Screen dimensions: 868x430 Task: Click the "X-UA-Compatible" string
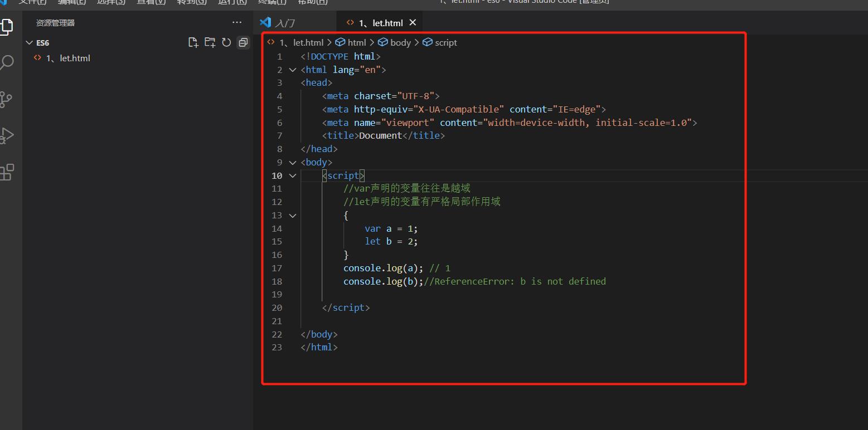click(459, 109)
